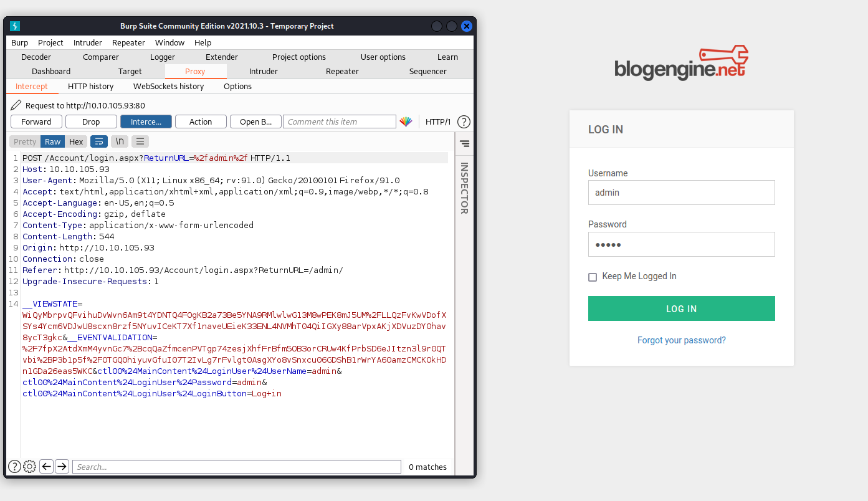The height and width of the screenshot is (501, 868).
Task: Click the green LOG IN button
Action: 682,308
